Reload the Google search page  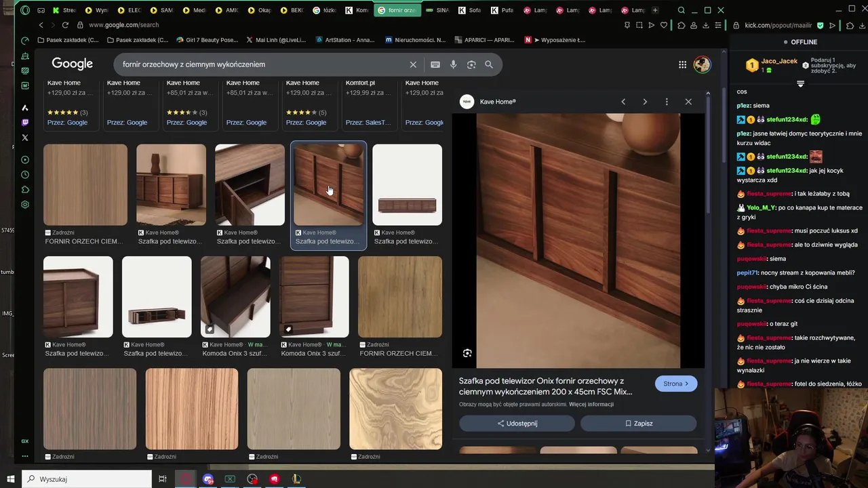(x=65, y=25)
